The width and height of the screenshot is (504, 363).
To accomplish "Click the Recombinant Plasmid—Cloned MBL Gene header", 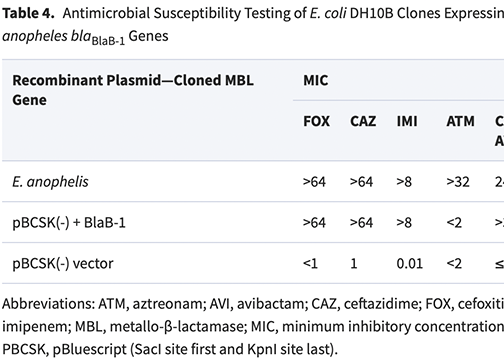I will (133, 90).
